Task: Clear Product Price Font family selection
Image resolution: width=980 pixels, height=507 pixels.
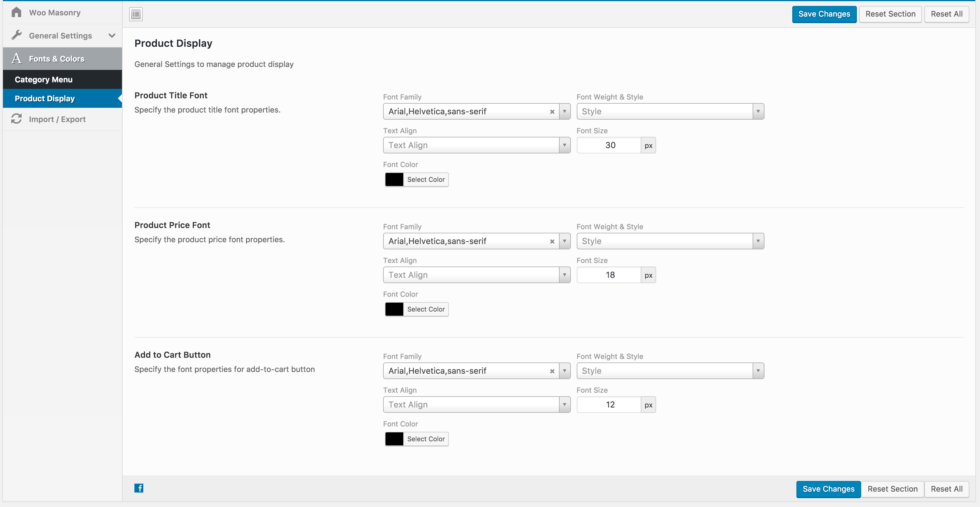Action: tap(552, 241)
